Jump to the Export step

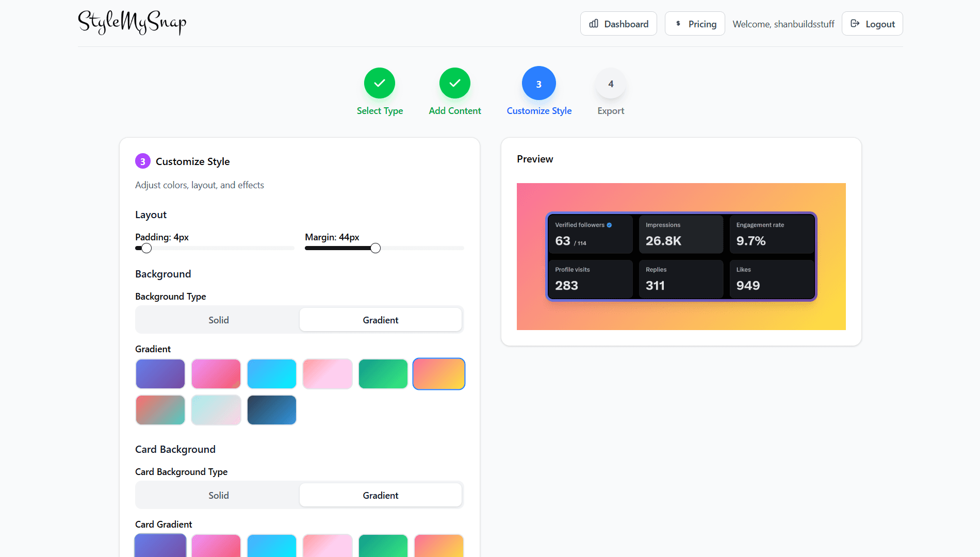click(x=611, y=84)
